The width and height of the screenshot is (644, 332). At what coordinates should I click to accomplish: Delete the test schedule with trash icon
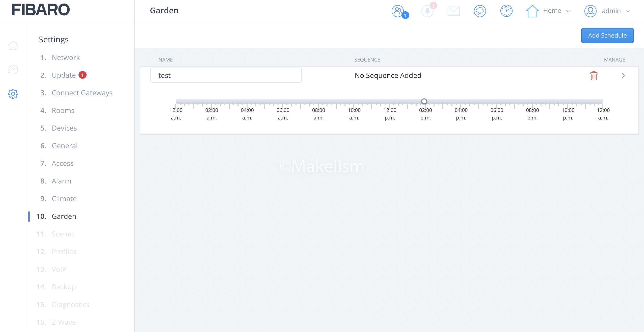594,76
